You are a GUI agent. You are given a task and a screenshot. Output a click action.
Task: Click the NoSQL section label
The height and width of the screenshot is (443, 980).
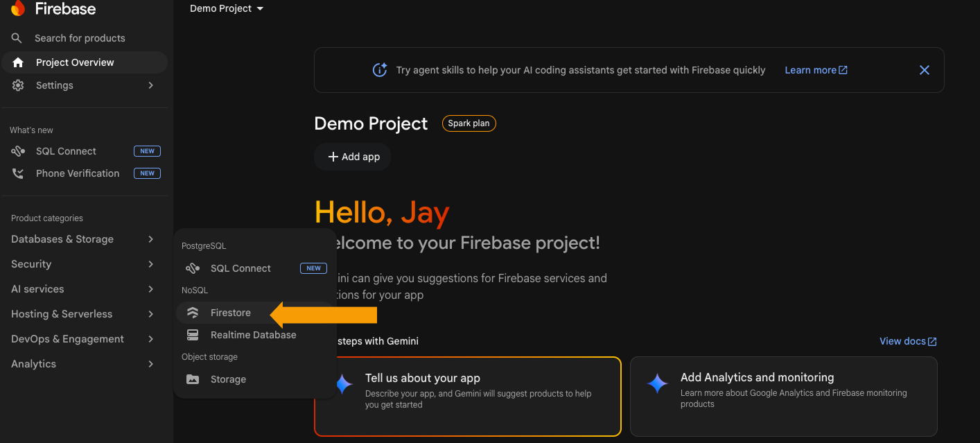coord(195,290)
